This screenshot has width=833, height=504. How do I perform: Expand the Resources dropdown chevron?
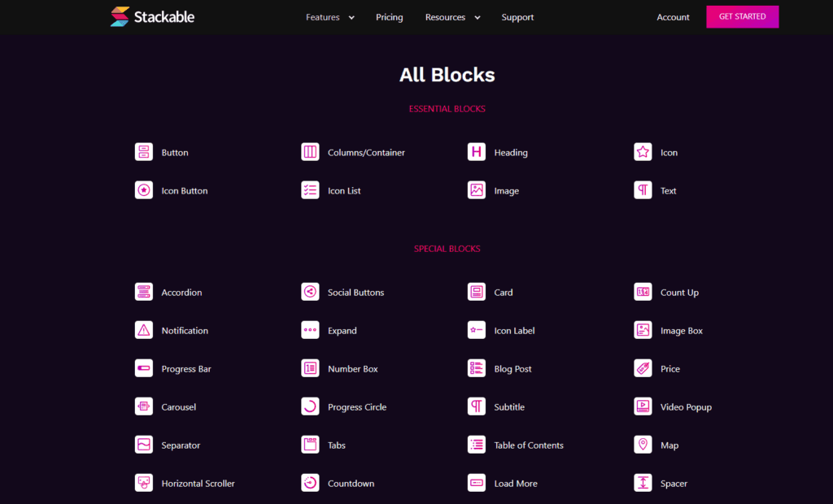[x=477, y=18]
